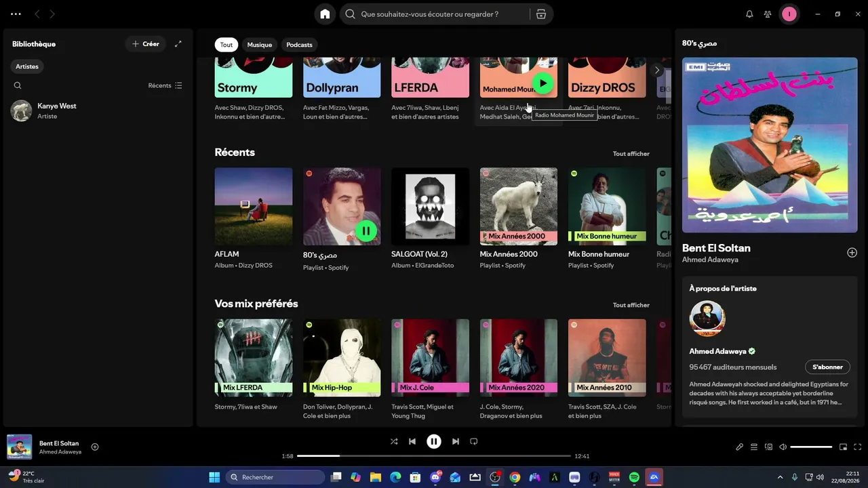The image size is (868, 488).
Task: Open the connect to device panel
Action: 768,447
